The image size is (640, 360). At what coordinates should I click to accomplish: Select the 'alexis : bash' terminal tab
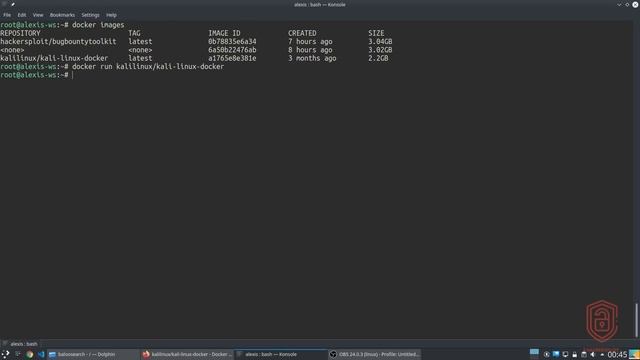(x=20, y=344)
